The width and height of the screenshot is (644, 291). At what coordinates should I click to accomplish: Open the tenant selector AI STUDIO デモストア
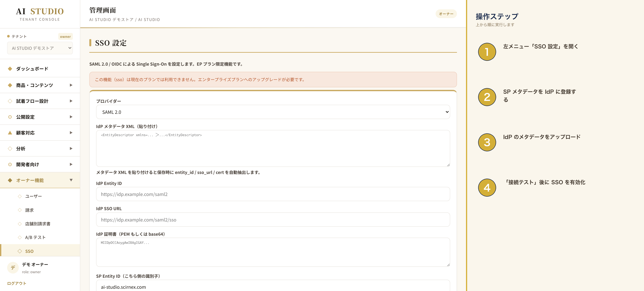[40, 48]
